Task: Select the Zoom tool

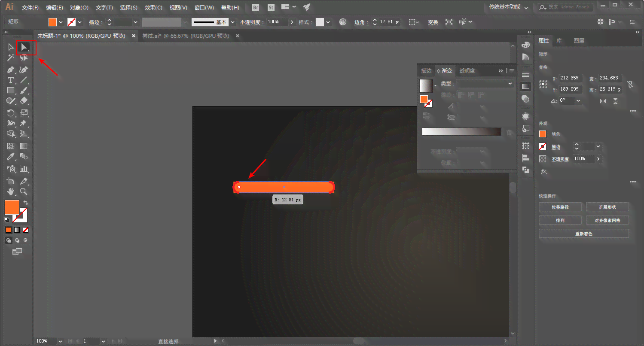Action: (24, 192)
